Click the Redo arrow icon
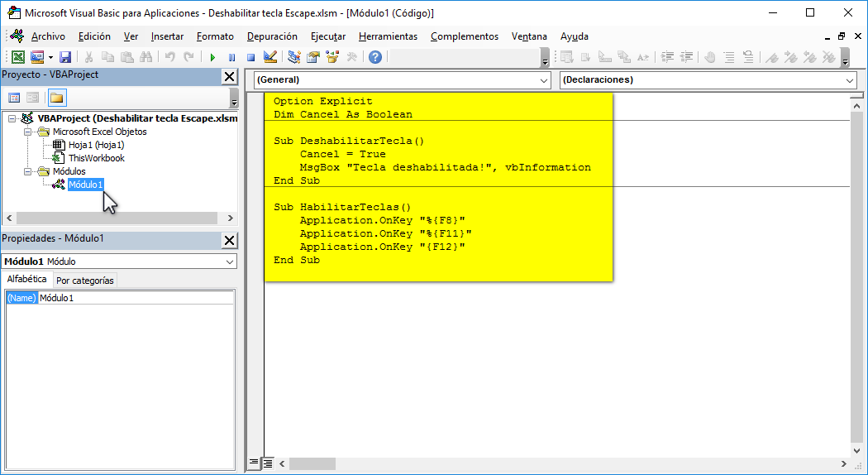The height and width of the screenshot is (475, 868). 189,57
